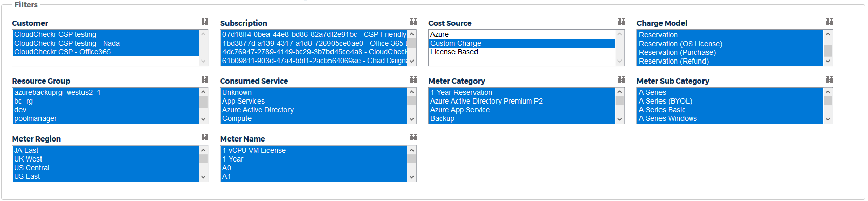Click the Charge Model binoculars icon

point(830,22)
